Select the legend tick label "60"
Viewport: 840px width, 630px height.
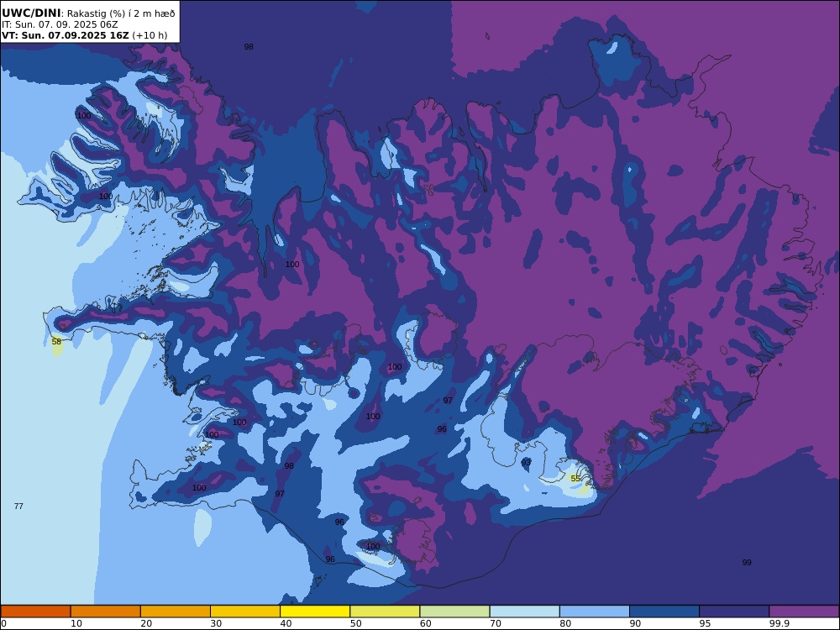point(426,623)
